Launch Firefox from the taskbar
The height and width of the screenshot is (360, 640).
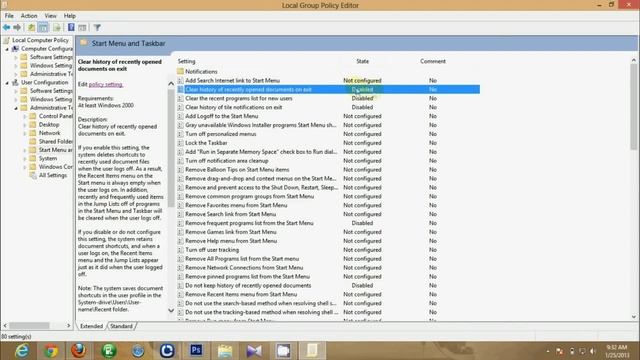pyautogui.click(x=79, y=351)
